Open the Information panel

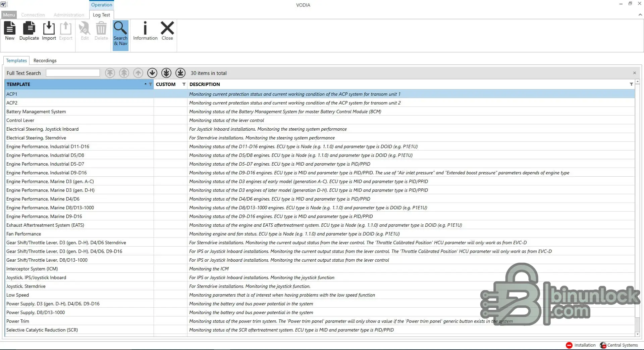click(145, 31)
